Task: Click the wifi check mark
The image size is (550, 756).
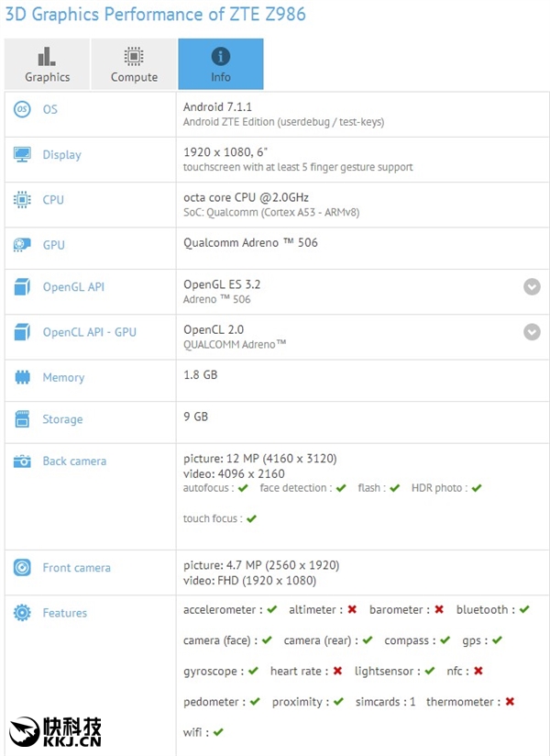Action: (x=218, y=732)
